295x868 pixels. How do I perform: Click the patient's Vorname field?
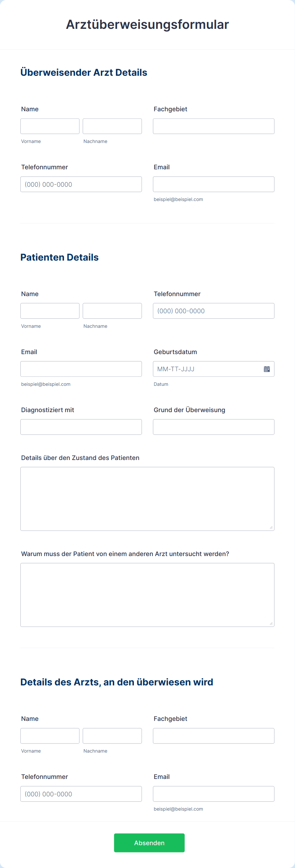pyautogui.click(x=50, y=311)
